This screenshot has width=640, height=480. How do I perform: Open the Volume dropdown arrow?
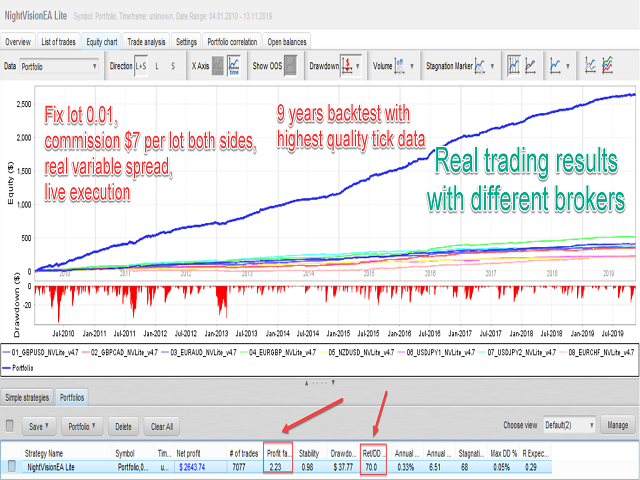pos(412,66)
